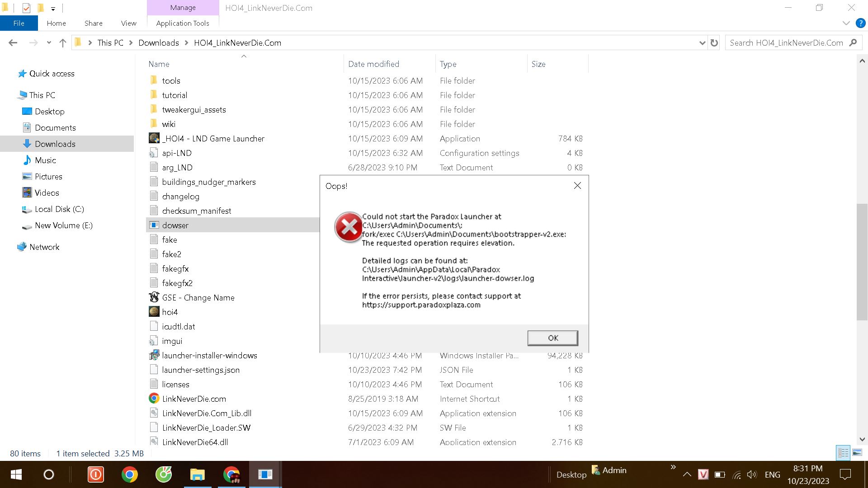Open Google Chrome from the taskbar

tap(130, 474)
